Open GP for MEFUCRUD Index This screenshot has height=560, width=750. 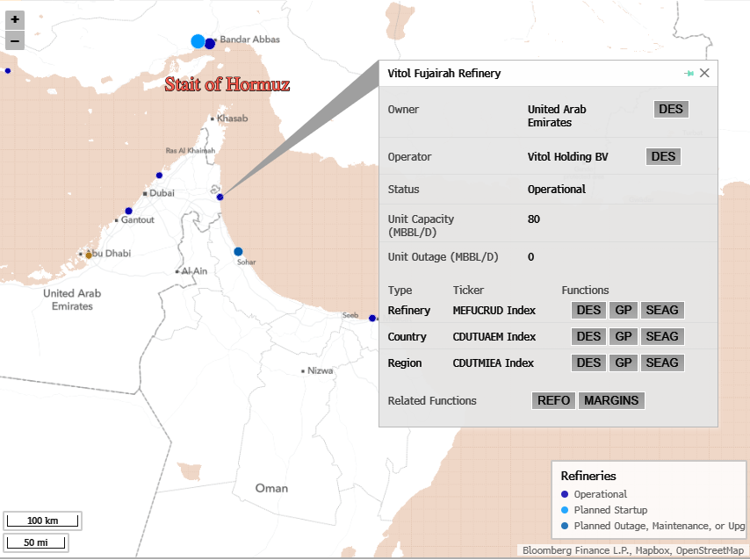(624, 310)
